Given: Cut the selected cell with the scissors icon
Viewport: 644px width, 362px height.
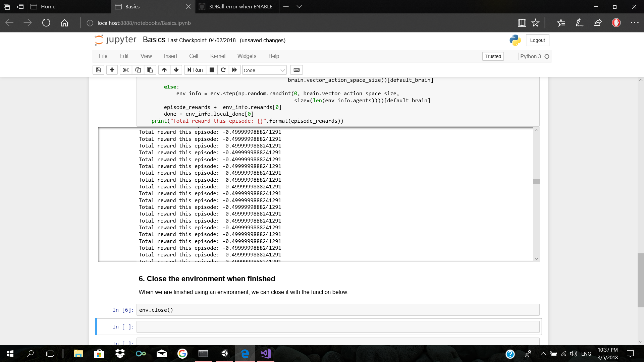Looking at the screenshot, I should [x=126, y=70].
